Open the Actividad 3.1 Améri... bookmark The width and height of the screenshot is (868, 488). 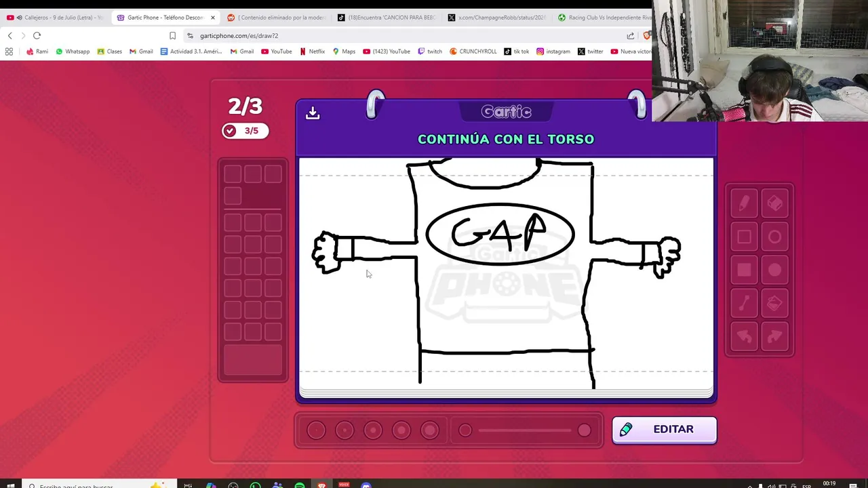click(191, 52)
